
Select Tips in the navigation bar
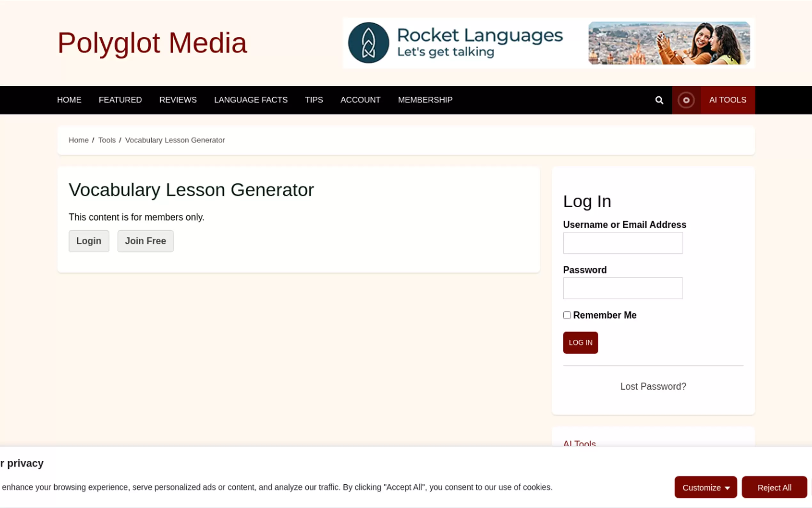(x=314, y=100)
